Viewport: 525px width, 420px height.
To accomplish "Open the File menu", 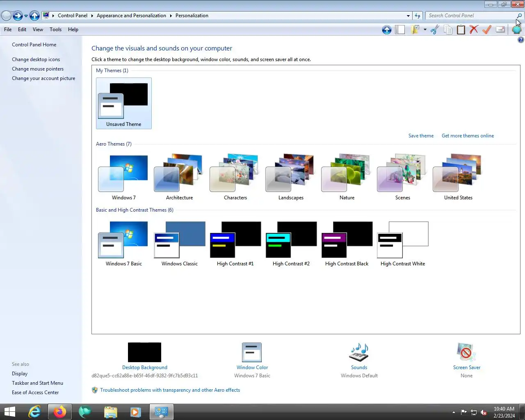I will pos(8,30).
